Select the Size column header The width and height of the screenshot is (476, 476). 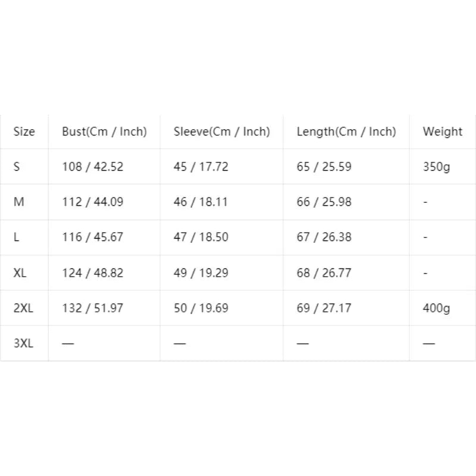[24, 131]
